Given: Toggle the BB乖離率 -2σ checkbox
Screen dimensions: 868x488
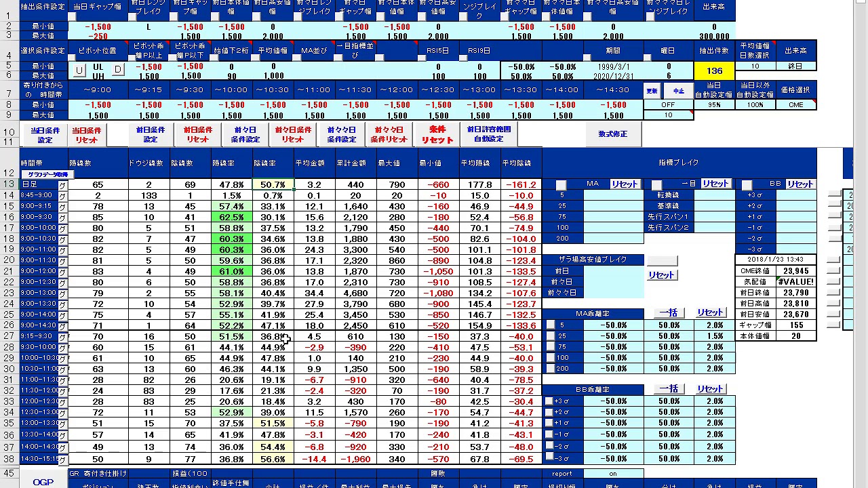Looking at the screenshot, I should click(x=549, y=445).
